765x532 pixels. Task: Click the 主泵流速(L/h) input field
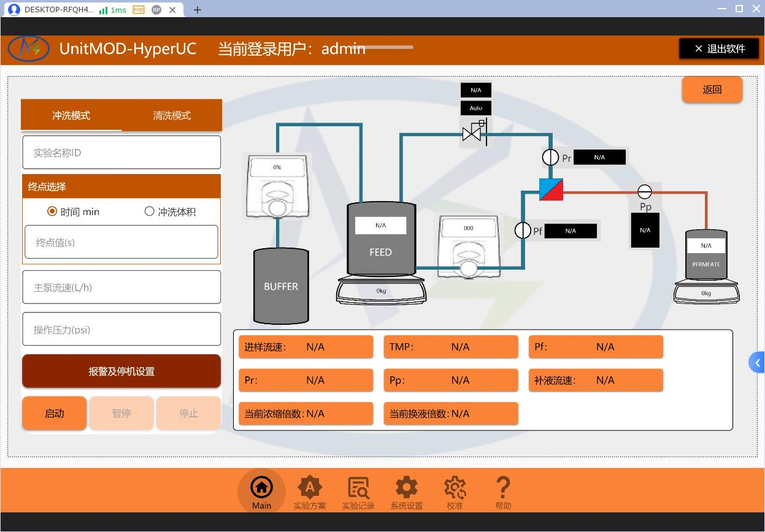click(121, 287)
